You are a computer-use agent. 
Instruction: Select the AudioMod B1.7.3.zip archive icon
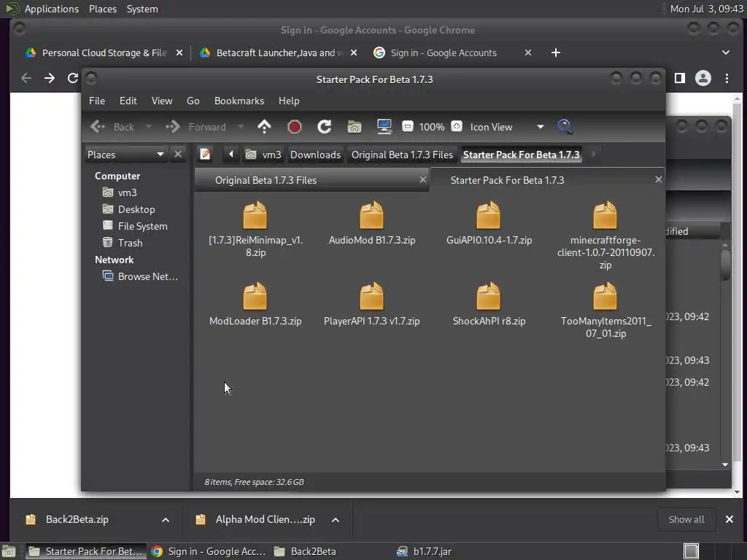pos(371,215)
